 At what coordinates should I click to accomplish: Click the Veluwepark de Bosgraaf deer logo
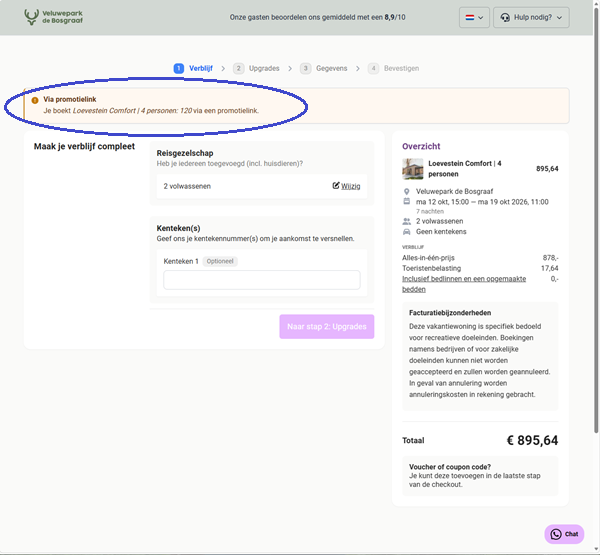[54, 17]
